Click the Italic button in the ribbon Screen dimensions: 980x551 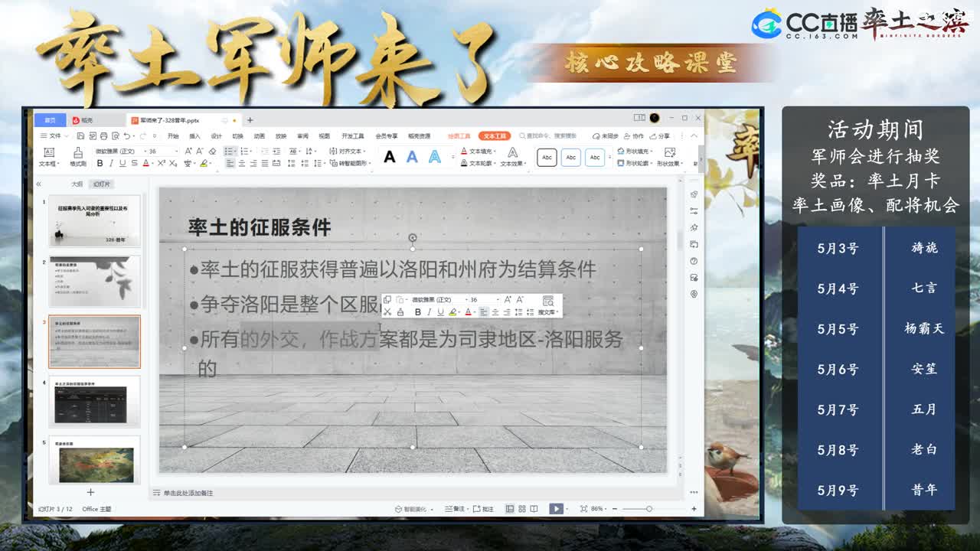[111, 163]
